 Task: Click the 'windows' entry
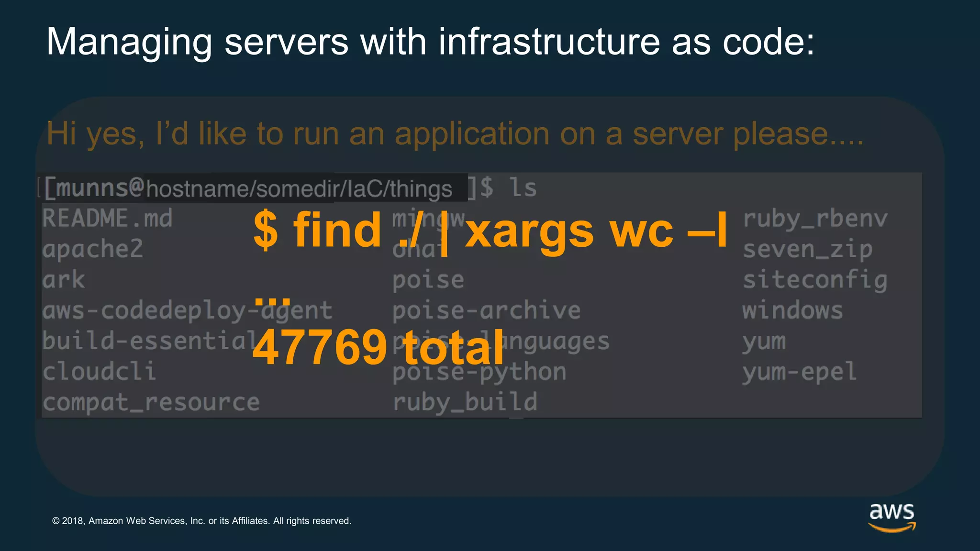point(793,310)
